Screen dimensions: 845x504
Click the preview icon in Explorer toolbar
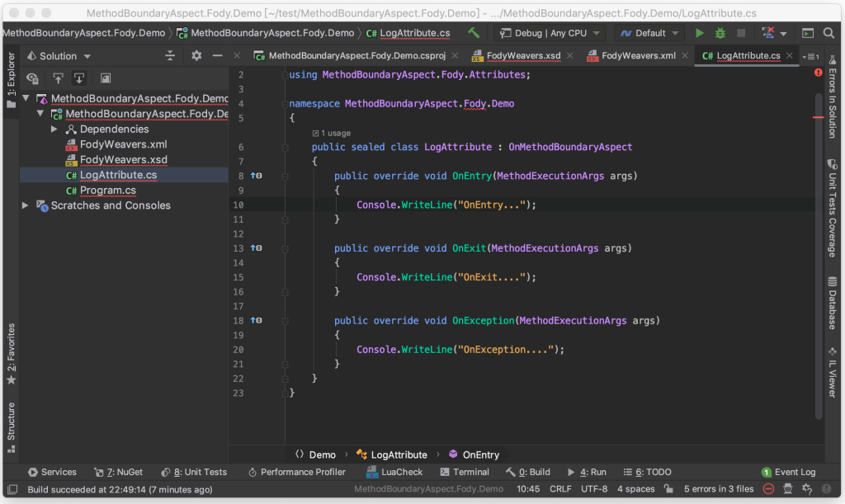tap(106, 78)
